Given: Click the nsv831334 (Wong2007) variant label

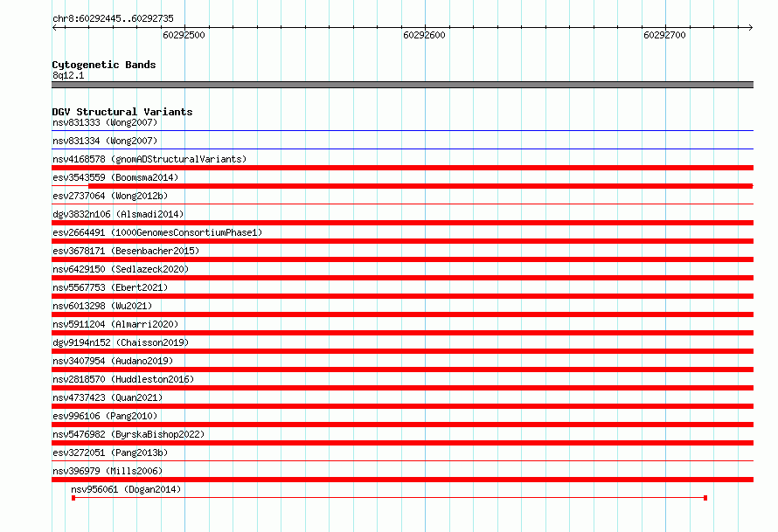Looking at the screenshot, I should [105, 141].
